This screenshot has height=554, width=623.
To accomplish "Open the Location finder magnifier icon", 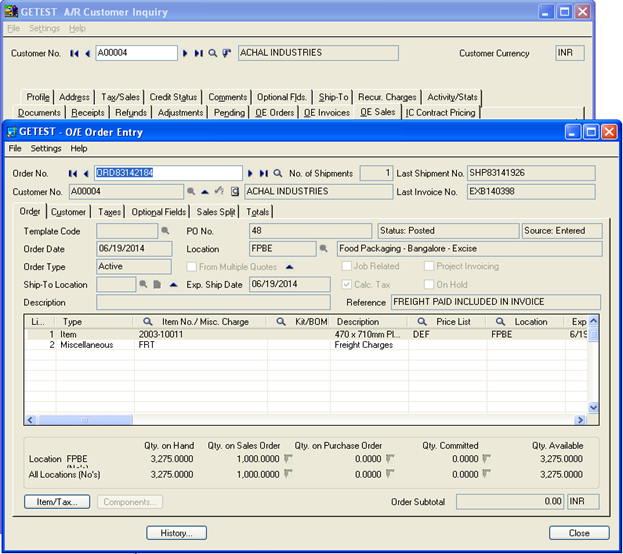I will tap(324, 249).
